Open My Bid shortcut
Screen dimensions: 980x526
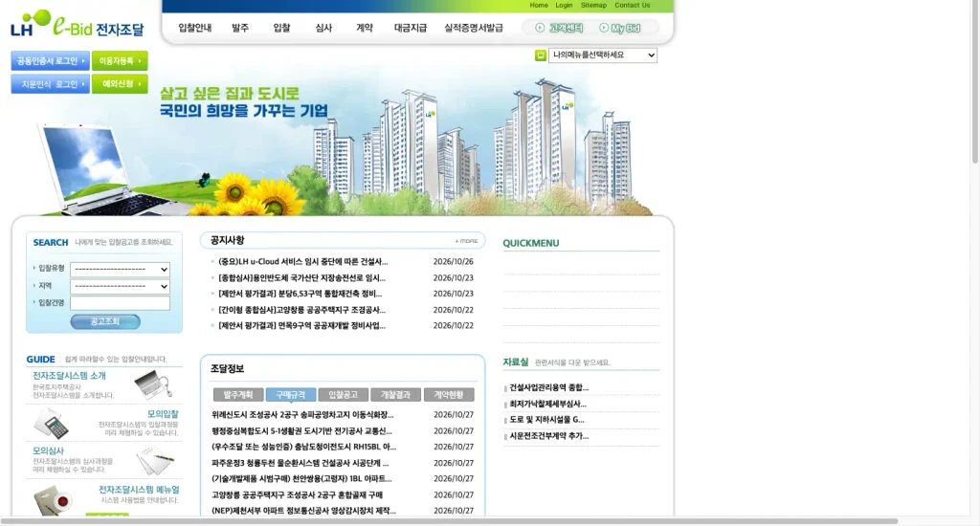point(619,28)
